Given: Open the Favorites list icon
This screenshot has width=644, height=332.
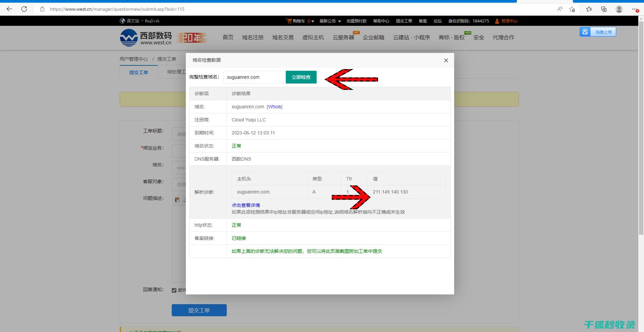Looking at the screenshot, I should tap(589, 9).
